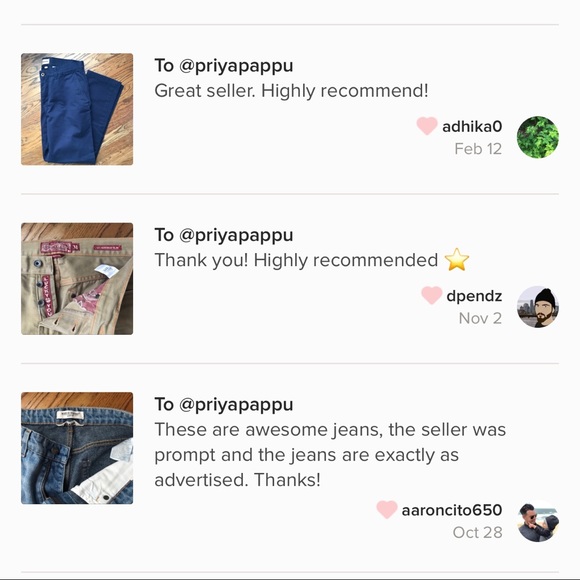
Task: Visit dpendz's username link
Action: tap(474, 296)
